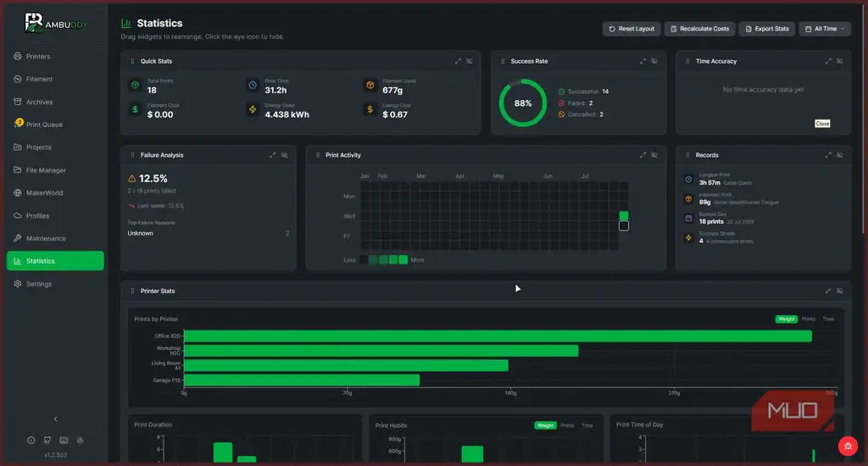868x466 pixels.
Task: Hide the Failure Analysis widget
Action: tap(285, 156)
